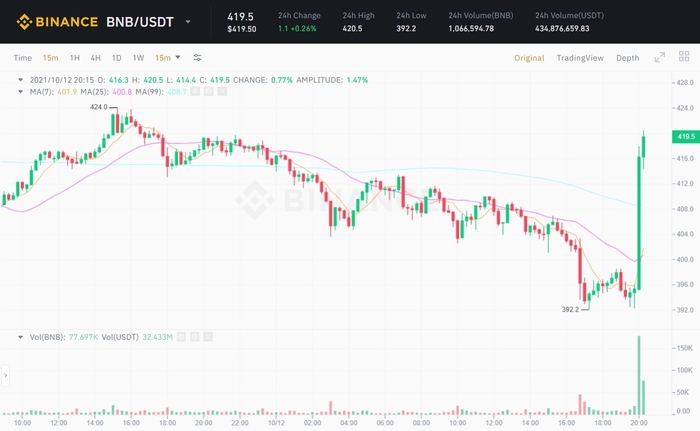Toggle Vol indicator visibility eye icon
Viewport: 700px width, 431px height.
point(181,337)
